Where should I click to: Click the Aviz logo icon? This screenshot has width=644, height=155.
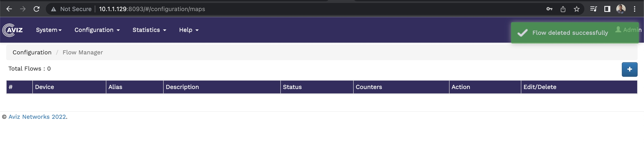tap(13, 30)
